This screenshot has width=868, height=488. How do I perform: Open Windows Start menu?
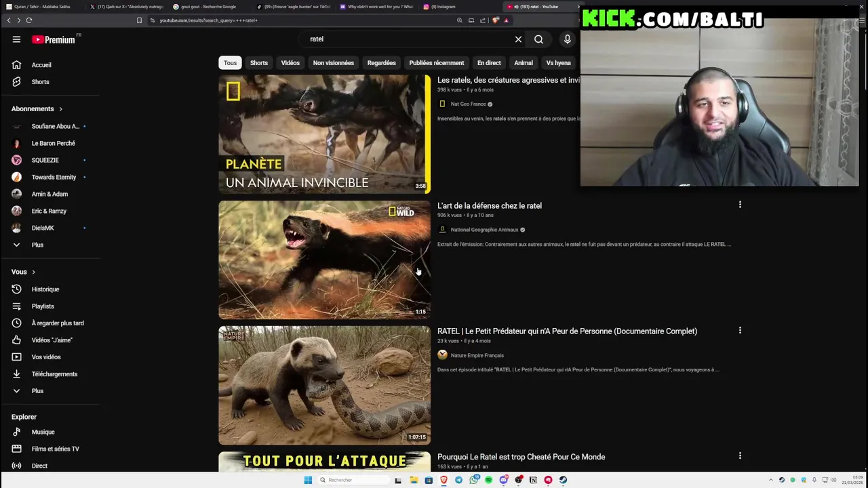(308, 480)
